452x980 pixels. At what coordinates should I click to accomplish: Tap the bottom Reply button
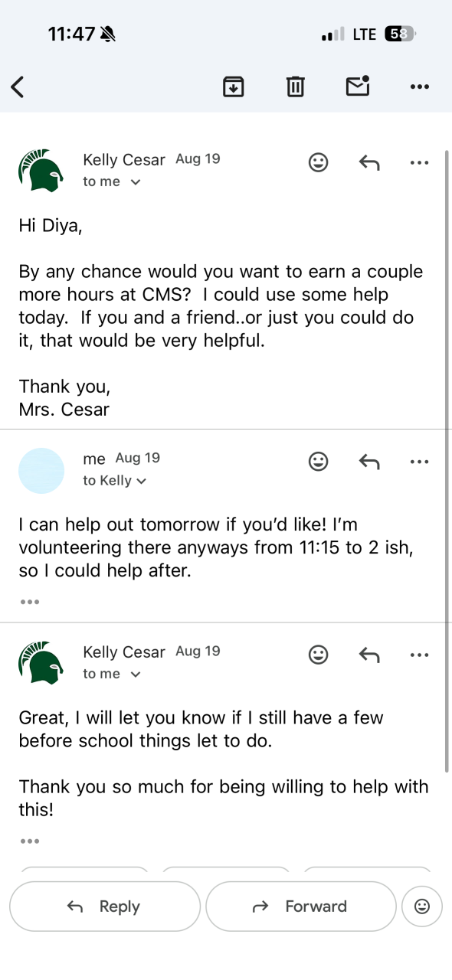105,906
